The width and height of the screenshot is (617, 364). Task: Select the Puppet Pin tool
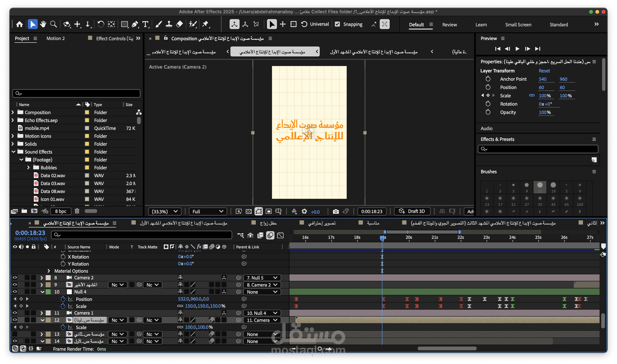(205, 24)
